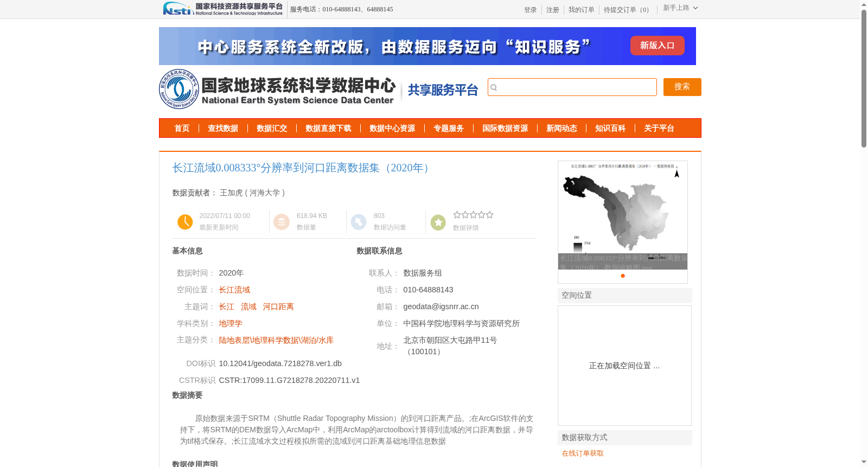Click the 共享服务平台 title text

443,90
